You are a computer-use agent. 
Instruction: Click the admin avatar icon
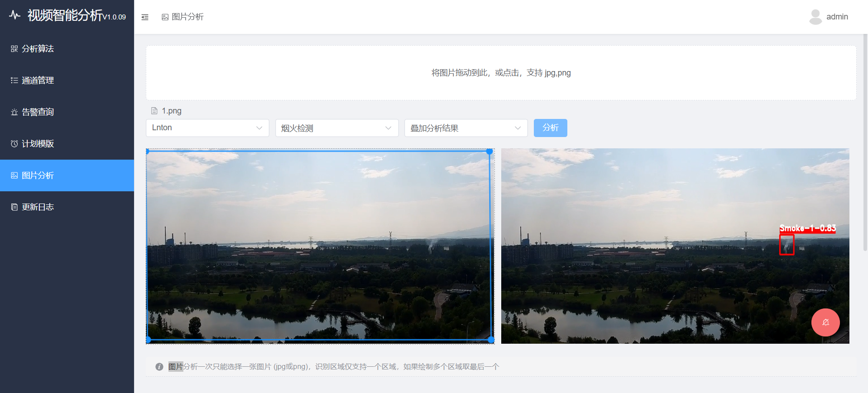815,17
